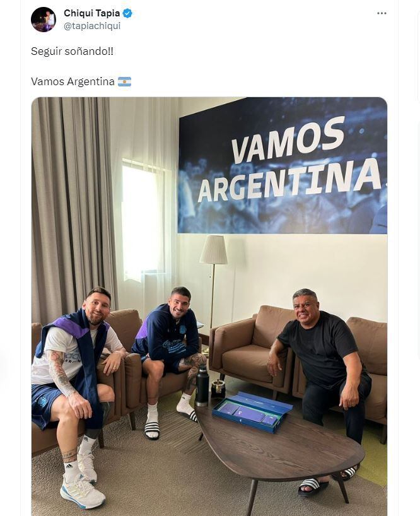Image resolution: width=420 pixels, height=516 pixels.
Task: Open Chiqui Tapia's profile avatar
Action: click(44, 20)
